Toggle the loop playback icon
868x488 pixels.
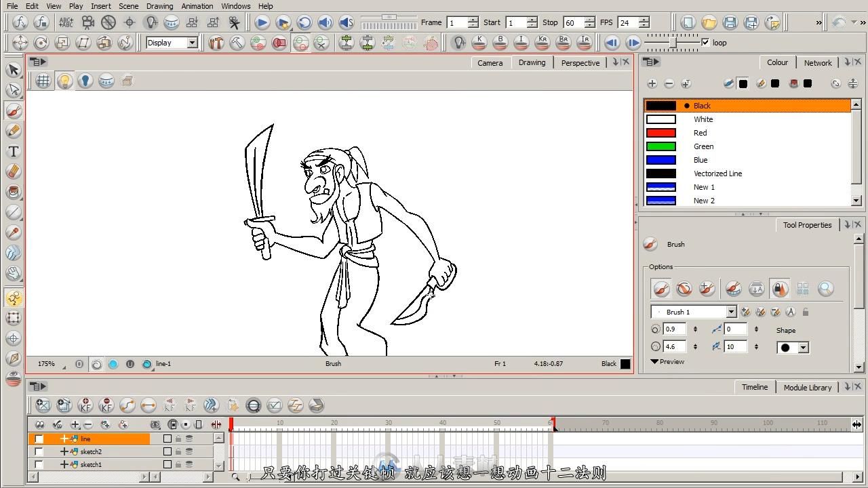304,22
